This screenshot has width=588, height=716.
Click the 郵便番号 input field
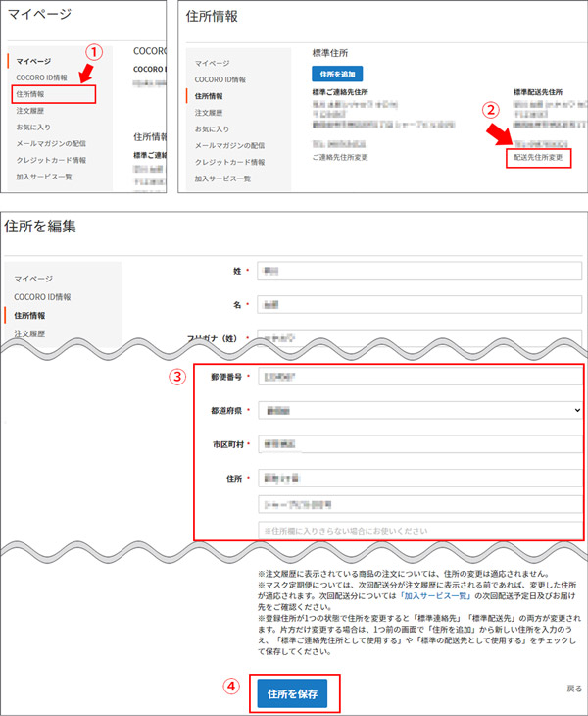pos(418,376)
